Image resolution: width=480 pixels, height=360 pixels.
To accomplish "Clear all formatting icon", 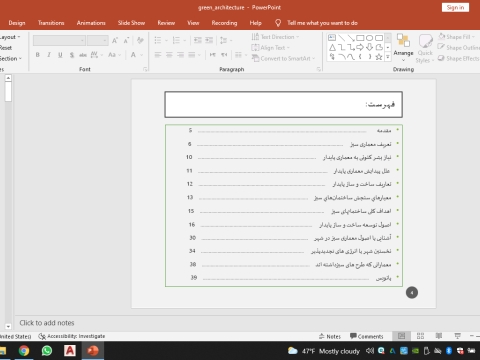I will (140, 41).
